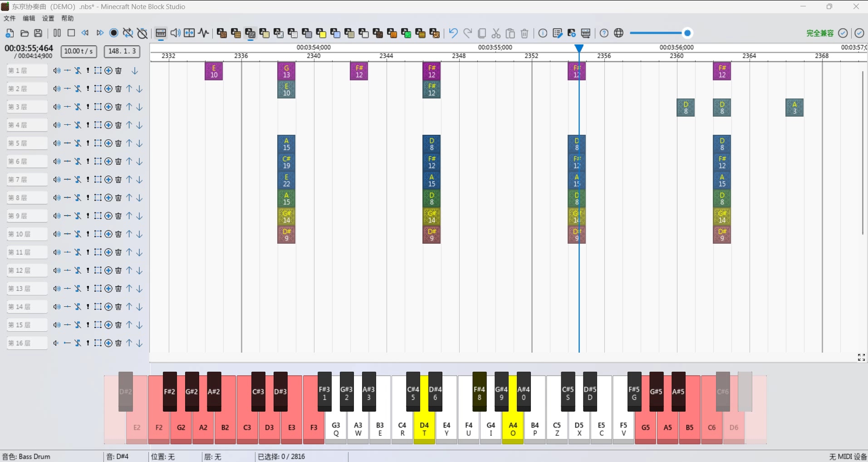Image resolution: width=868 pixels, height=462 pixels.
Task: Move layer 1 down with arrow
Action: coord(135,71)
